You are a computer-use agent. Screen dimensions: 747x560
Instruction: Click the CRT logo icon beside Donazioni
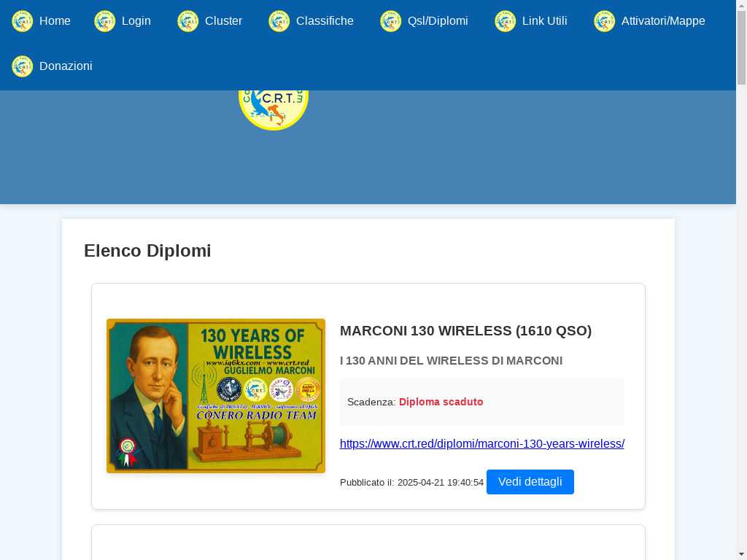point(23,66)
